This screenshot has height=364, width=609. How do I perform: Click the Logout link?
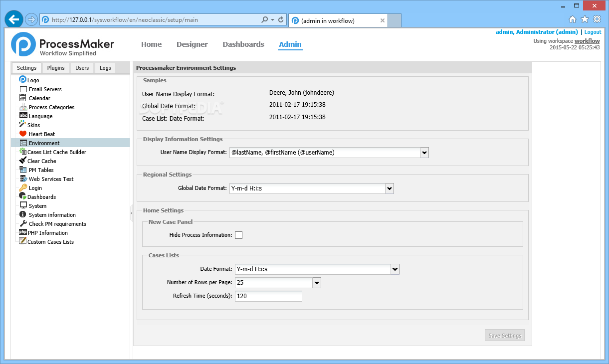click(593, 32)
